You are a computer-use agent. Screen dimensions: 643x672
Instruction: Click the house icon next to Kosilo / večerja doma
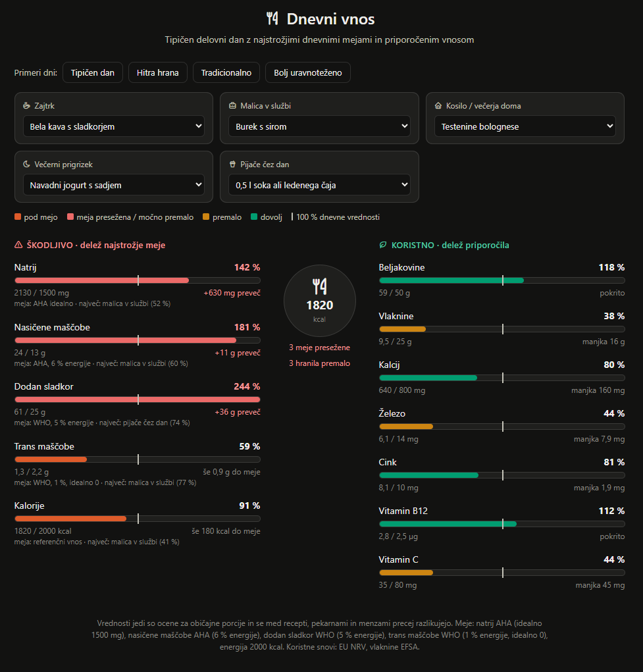coord(438,105)
